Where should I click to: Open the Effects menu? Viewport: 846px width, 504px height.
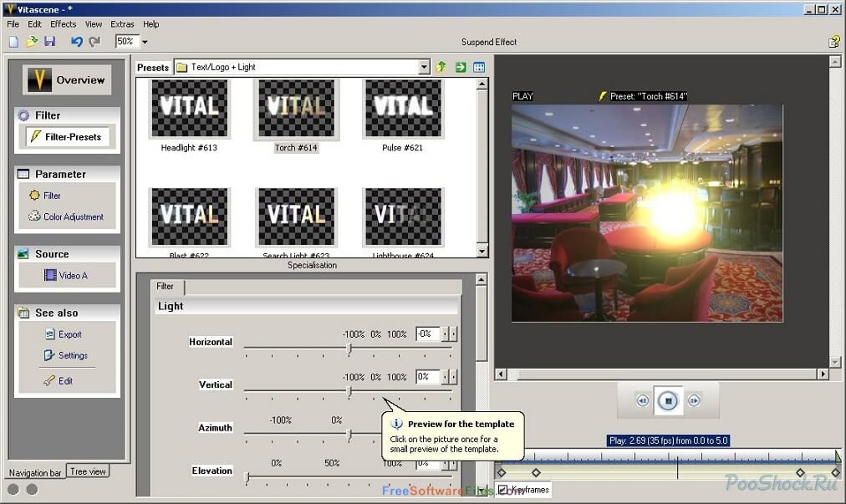pos(64,23)
